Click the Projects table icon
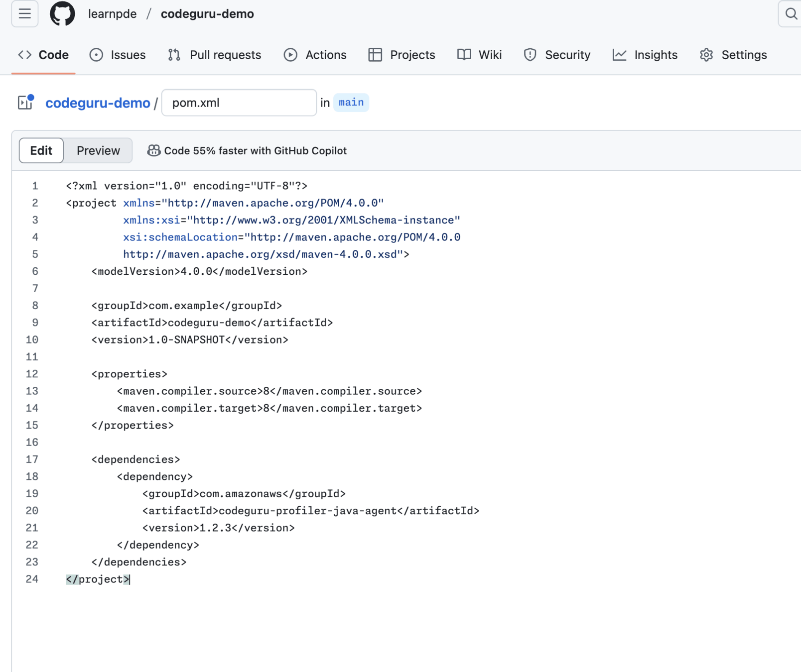801x672 pixels. tap(375, 55)
